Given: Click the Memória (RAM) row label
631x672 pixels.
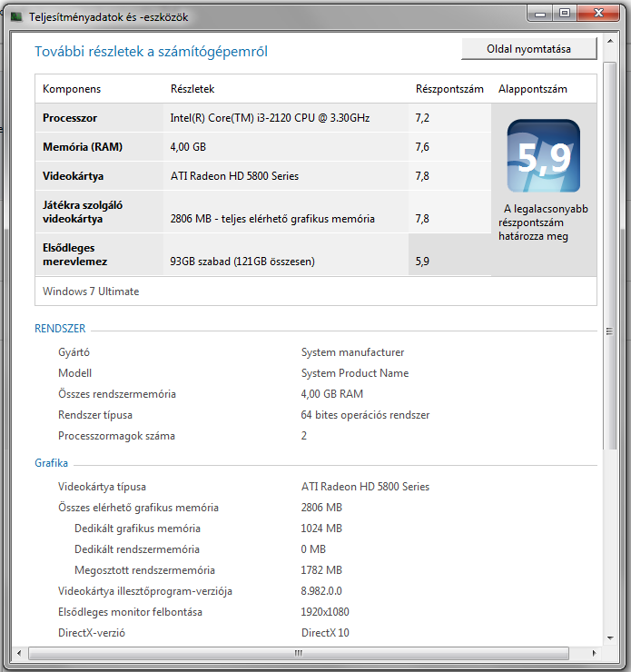Looking at the screenshot, I should pos(83,147).
